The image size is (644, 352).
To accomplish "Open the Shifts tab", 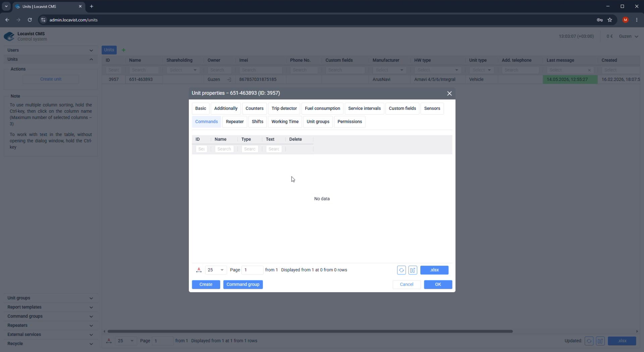I will 258,122.
